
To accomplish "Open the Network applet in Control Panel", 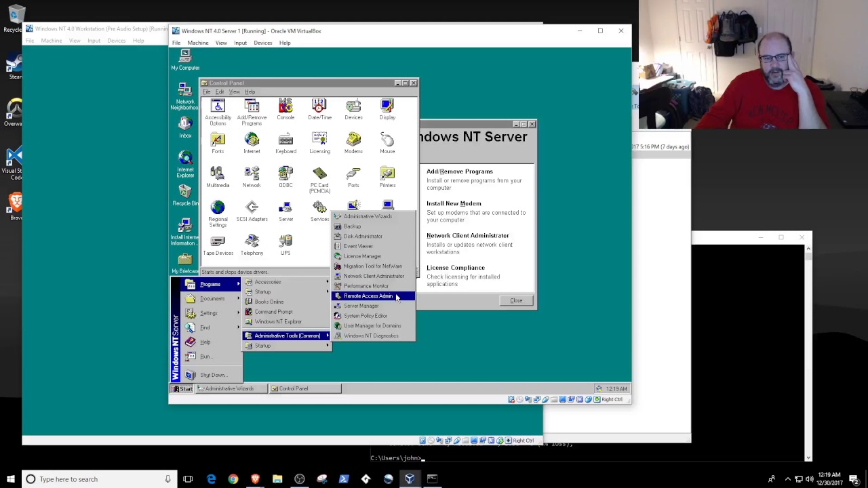I will (x=252, y=177).
